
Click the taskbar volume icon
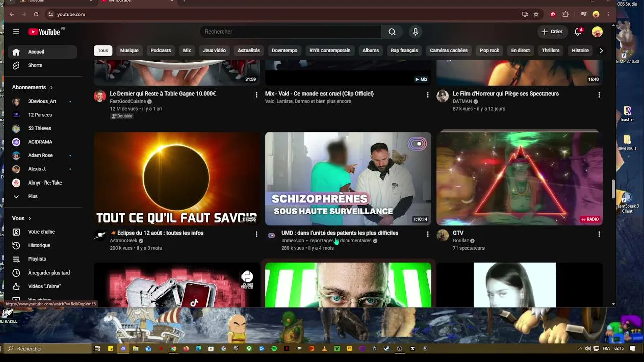click(587, 348)
